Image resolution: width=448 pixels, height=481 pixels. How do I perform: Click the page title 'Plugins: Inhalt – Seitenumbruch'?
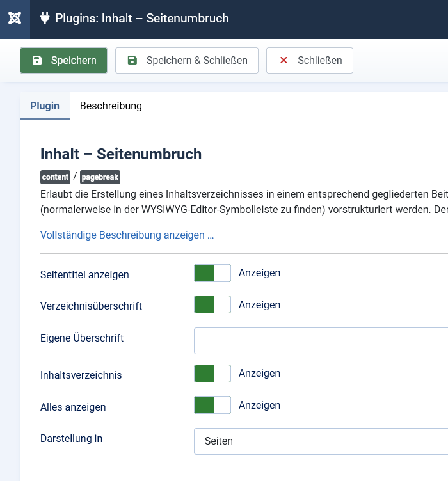point(141,19)
